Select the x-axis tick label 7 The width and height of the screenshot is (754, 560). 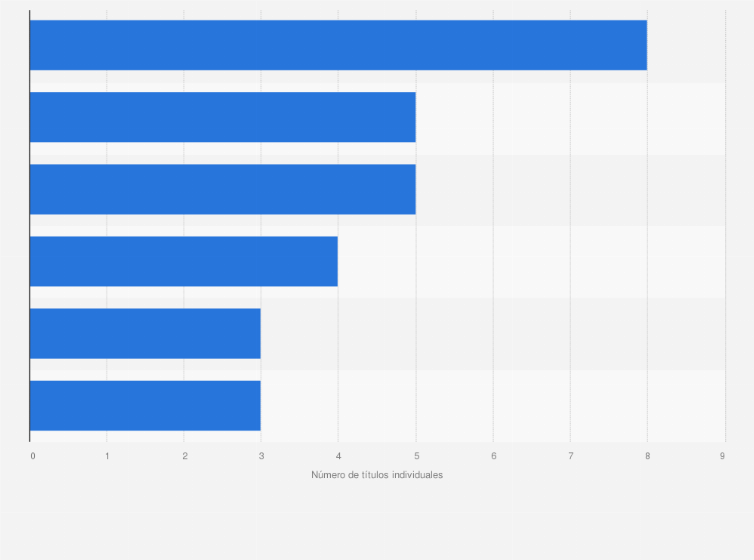570,456
